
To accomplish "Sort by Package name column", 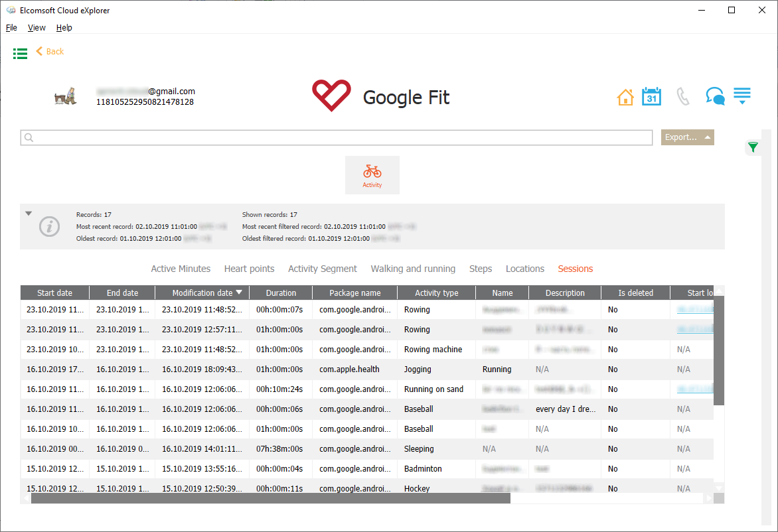I will coord(354,293).
